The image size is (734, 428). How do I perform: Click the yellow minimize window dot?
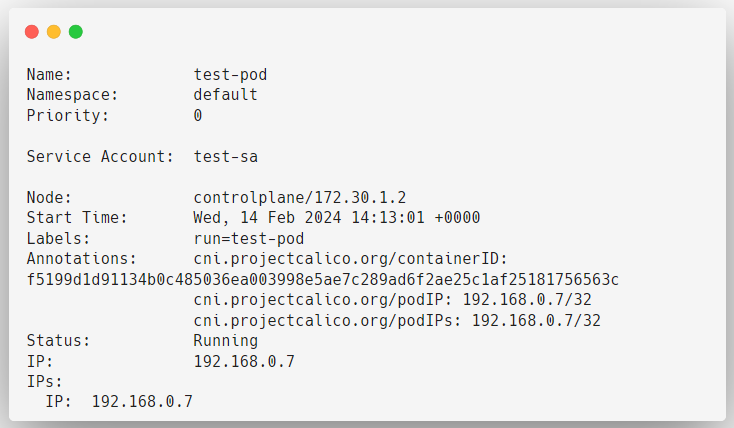click(54, 32)
